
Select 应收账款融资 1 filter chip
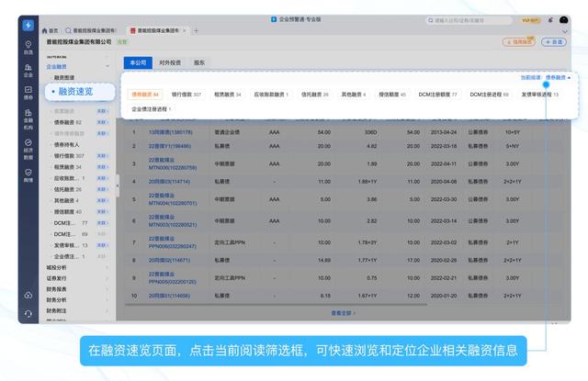[271, 95]
